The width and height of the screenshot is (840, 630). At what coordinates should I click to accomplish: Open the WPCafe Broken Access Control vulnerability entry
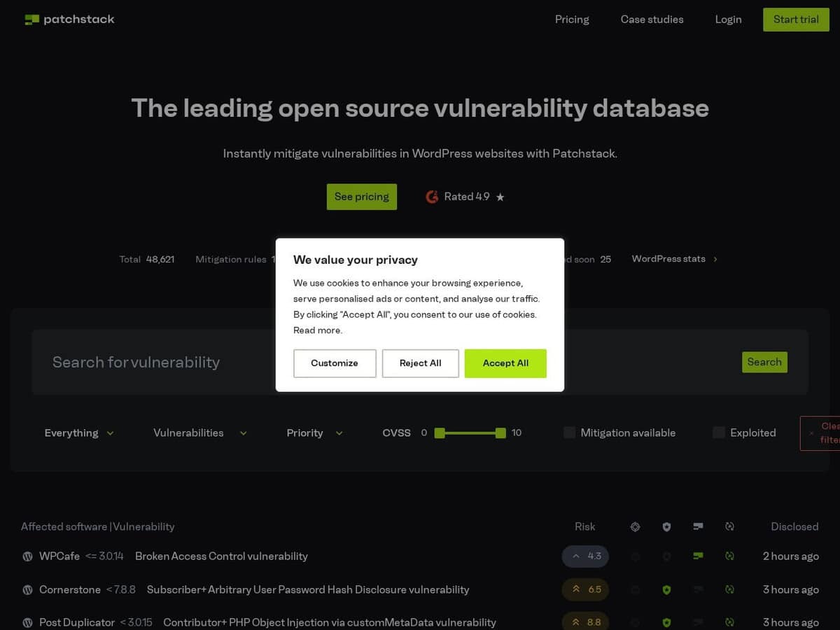point(221,556)
